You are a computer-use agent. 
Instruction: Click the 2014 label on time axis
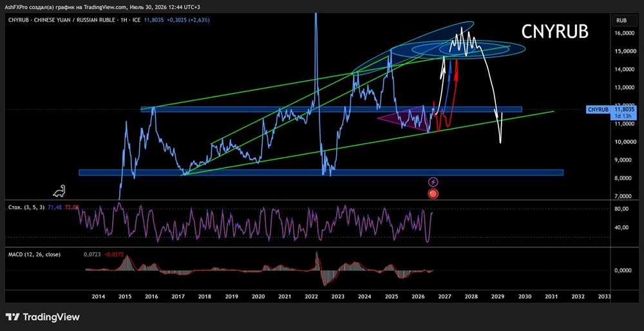click(x=98, y=296)
